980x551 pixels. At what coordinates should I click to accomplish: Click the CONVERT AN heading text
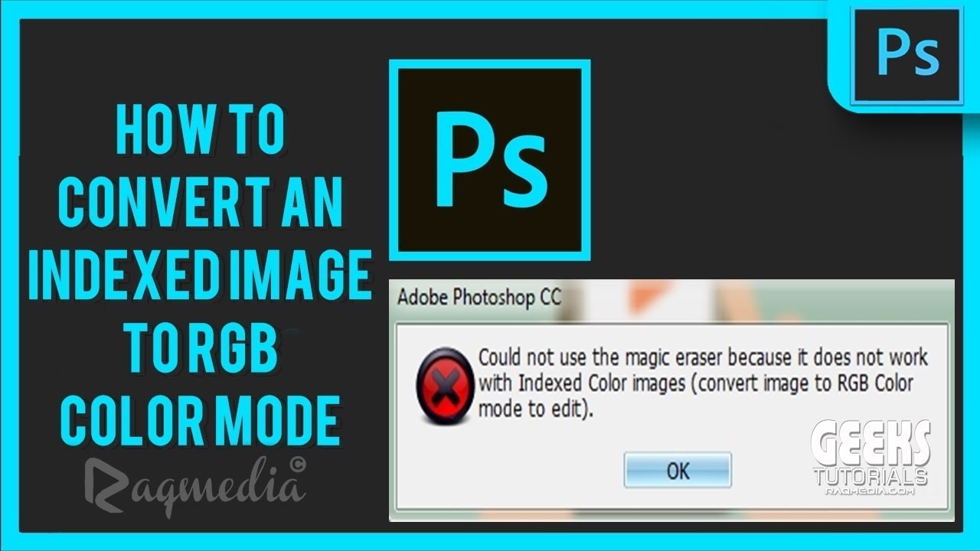201,204
